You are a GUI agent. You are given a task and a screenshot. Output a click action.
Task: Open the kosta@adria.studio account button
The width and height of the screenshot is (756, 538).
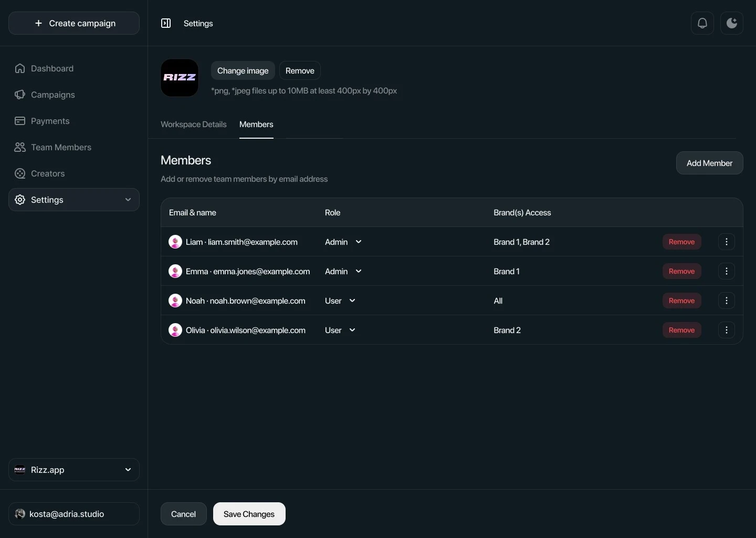click(74, 514)
